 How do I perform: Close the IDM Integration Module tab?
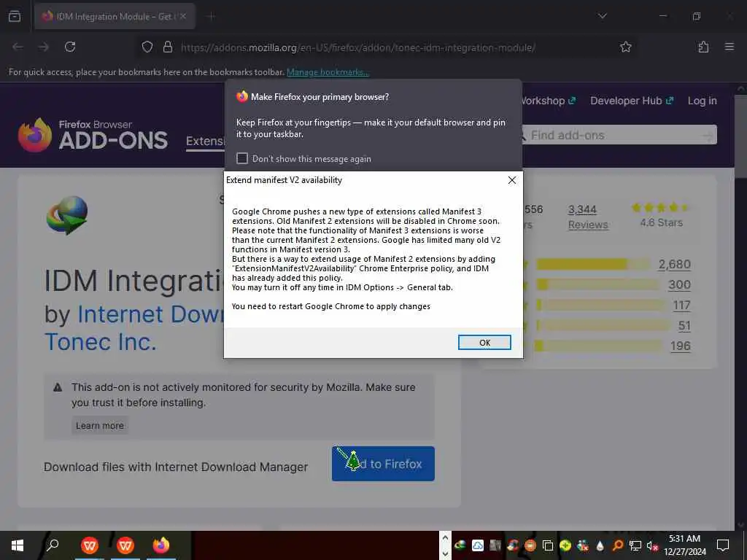tap(183, 16)
